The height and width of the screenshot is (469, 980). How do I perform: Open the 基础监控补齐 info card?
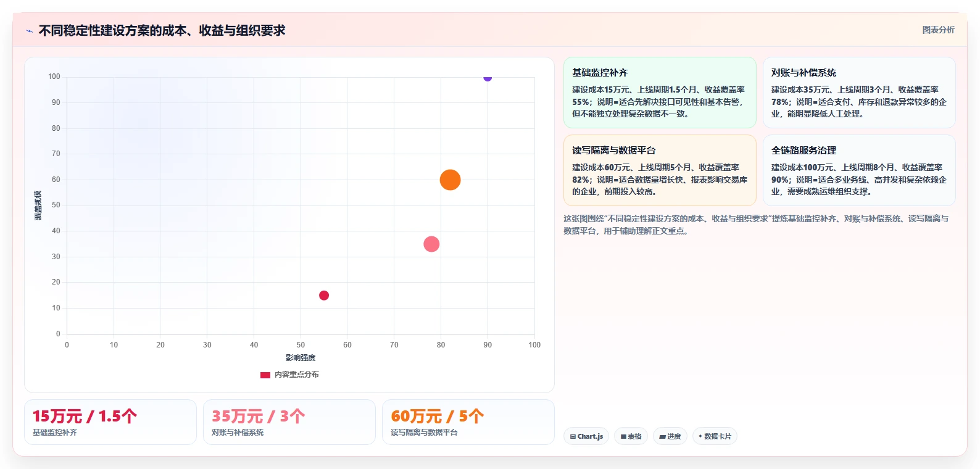[x=660, y=93]
